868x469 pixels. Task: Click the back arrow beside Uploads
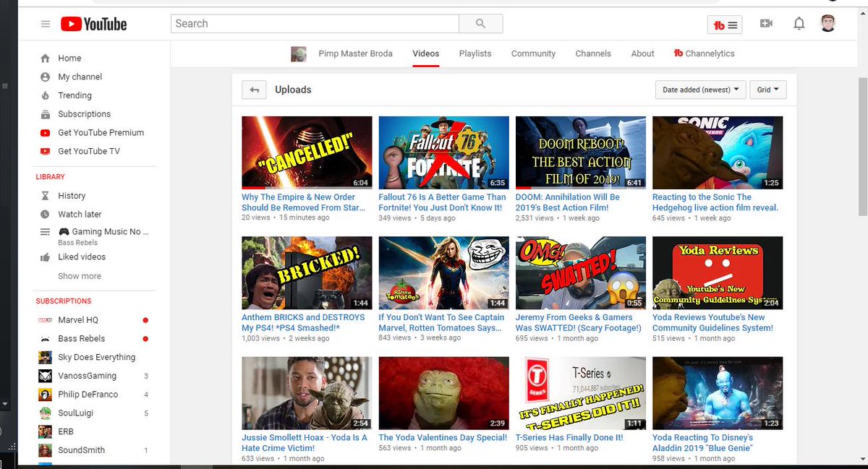click(254, 90)
